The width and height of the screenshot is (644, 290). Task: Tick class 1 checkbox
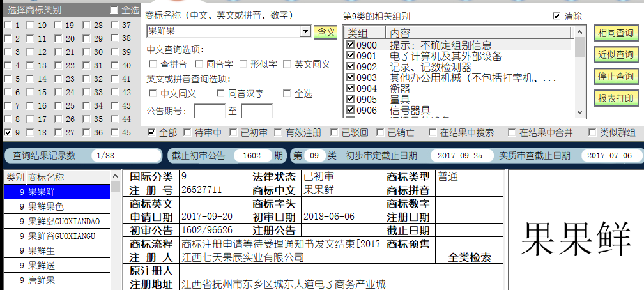[8, 26]
